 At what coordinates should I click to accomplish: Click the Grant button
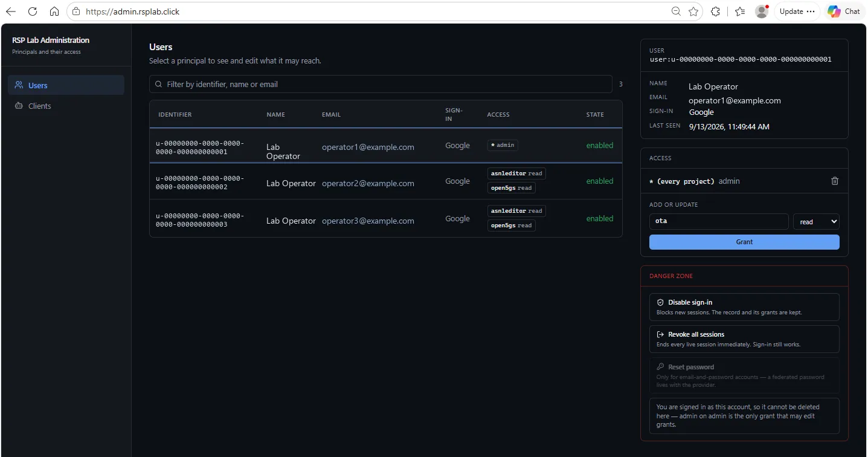tap(744, 242)
